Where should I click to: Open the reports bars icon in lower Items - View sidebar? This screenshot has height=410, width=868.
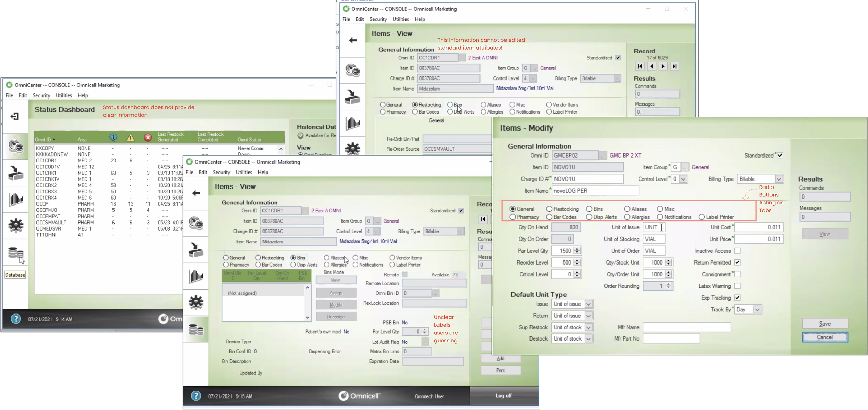click(x=196, y=276)
